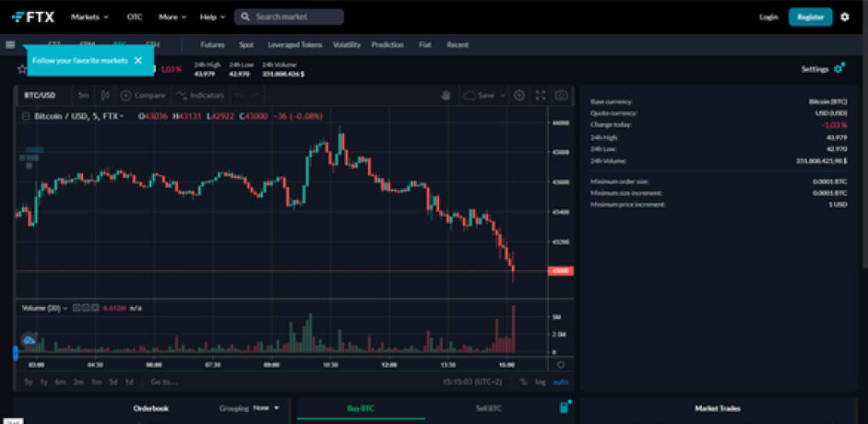This screenshot has height=424, width=868.
Task: Click the FTX logo
Action: (x=34, y=16)
